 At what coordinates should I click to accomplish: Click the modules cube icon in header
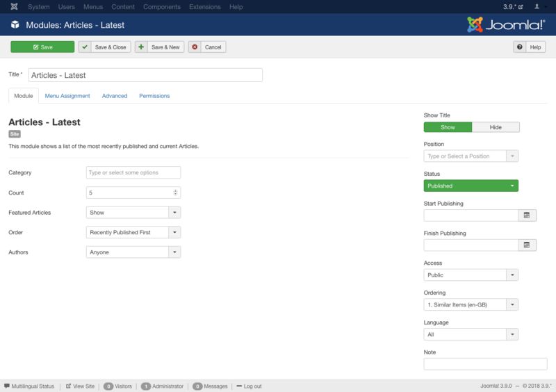15,24
